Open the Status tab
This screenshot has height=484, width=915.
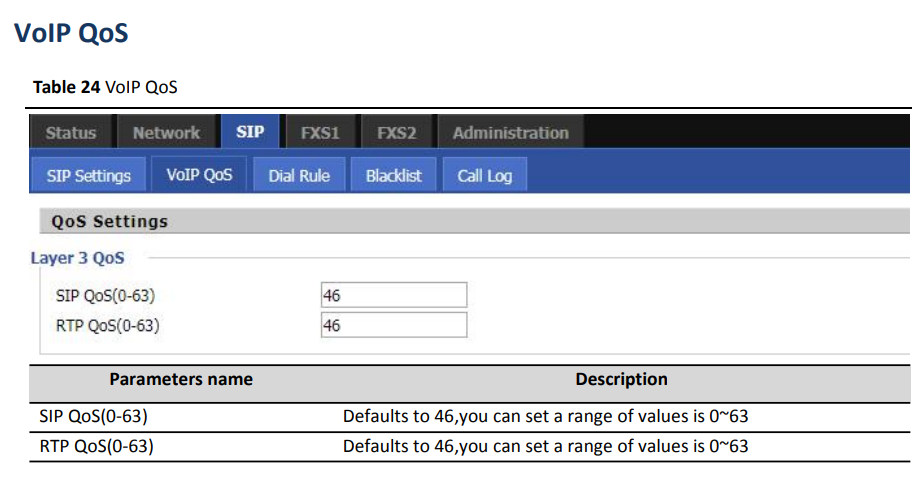click(71, 132)
